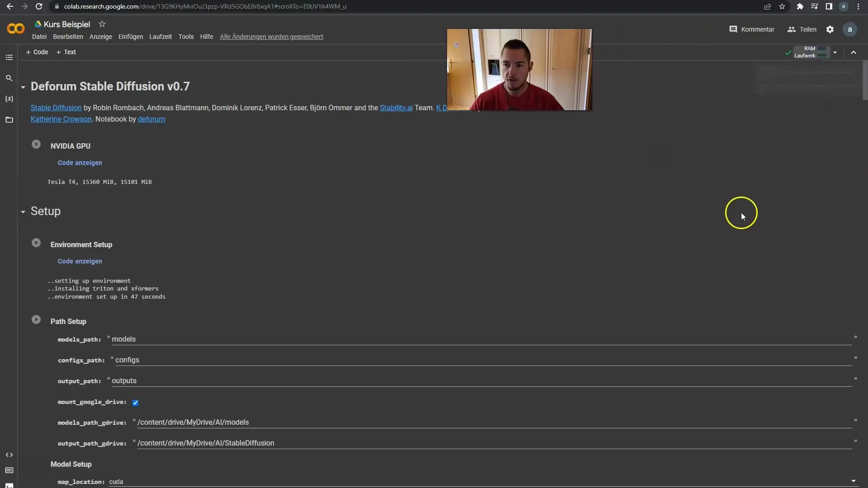View site info lock icon

tap(57, 6)
